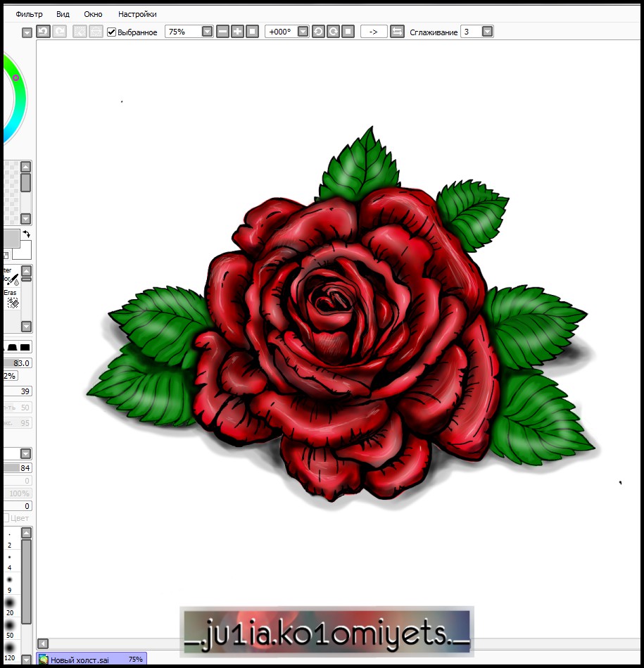Click the Undo arrow icon in toolbar
The height and width of the screenshot is (668, 644).
[x=43, y=32]
